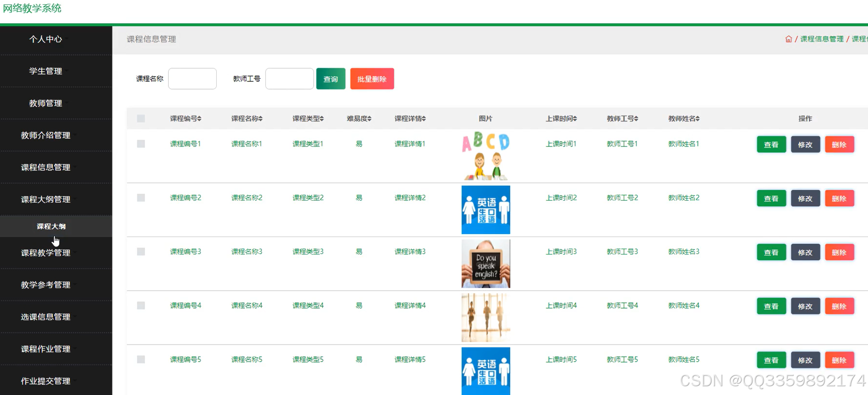The height and width of the screenshot is (395, 868).
Task: Expand 学生管理 sidebar menu
Action: pos(56,71)
